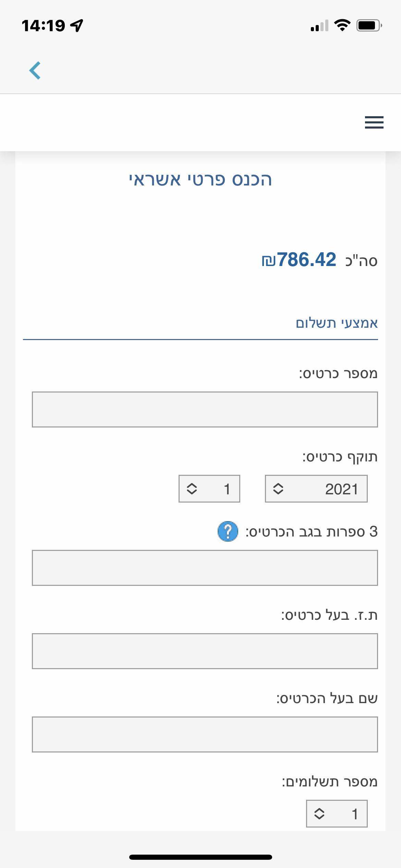Tap the cellular signal bars icon
401x868 pixels.
click(x=319, y=26)
